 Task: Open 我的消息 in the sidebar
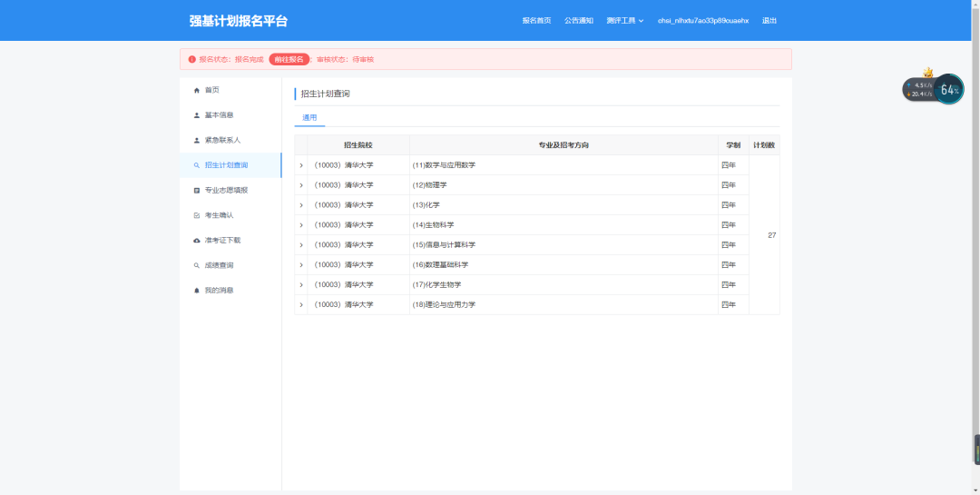point(230,291)
